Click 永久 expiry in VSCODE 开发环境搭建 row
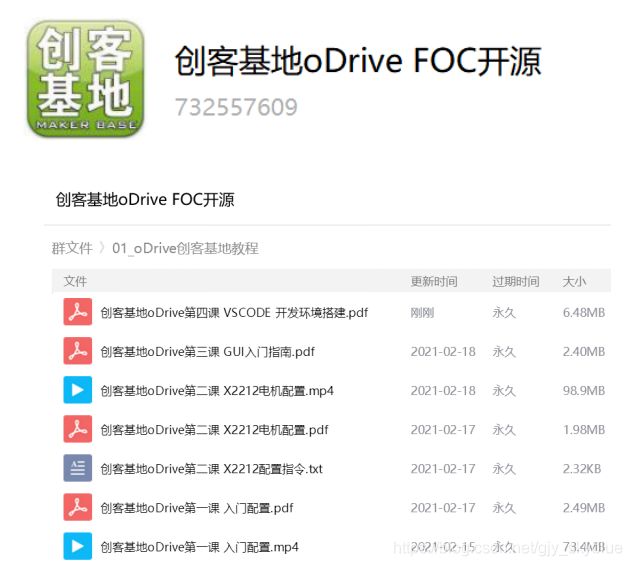632x566 pixels. [504, 312]
